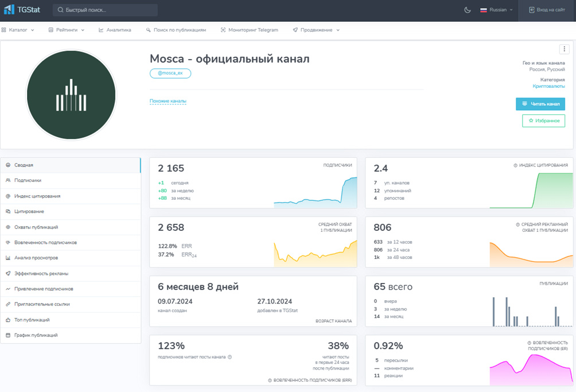Viewport: 576px width, 392px height.
Task: Open the Похожие каналы link
Action: click(168, 101)
